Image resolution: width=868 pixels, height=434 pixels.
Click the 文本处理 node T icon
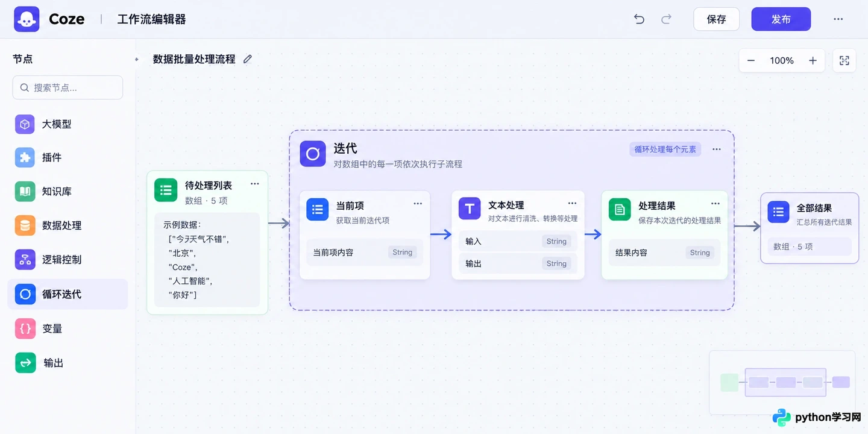click(x=470, y=209)
